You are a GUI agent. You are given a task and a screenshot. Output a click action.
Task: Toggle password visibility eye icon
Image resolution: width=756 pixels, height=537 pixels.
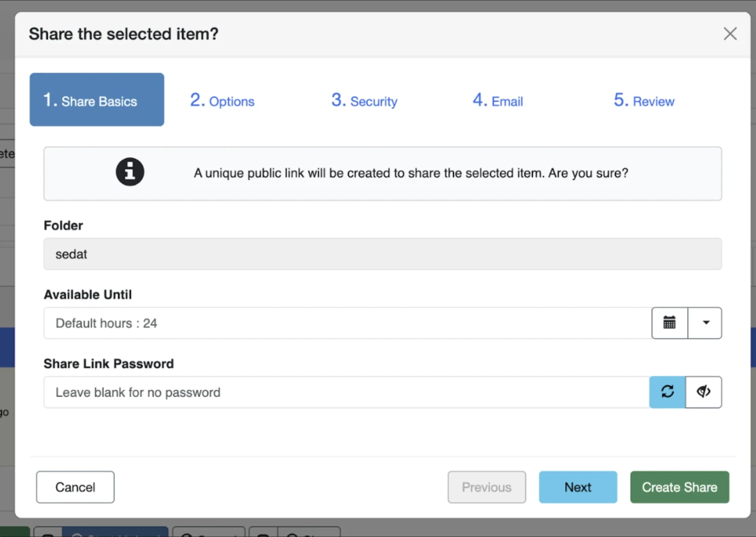[704, 392]
